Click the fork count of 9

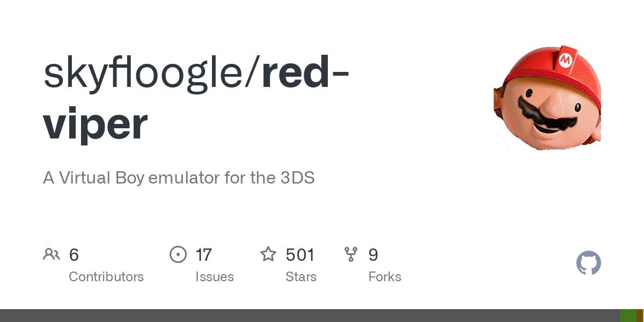pos(373,254)
